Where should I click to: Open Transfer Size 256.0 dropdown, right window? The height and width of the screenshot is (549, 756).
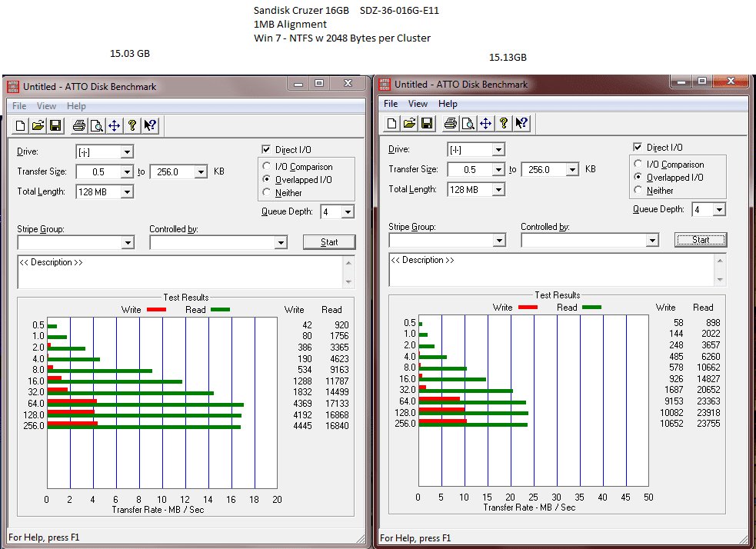[572, 169]
